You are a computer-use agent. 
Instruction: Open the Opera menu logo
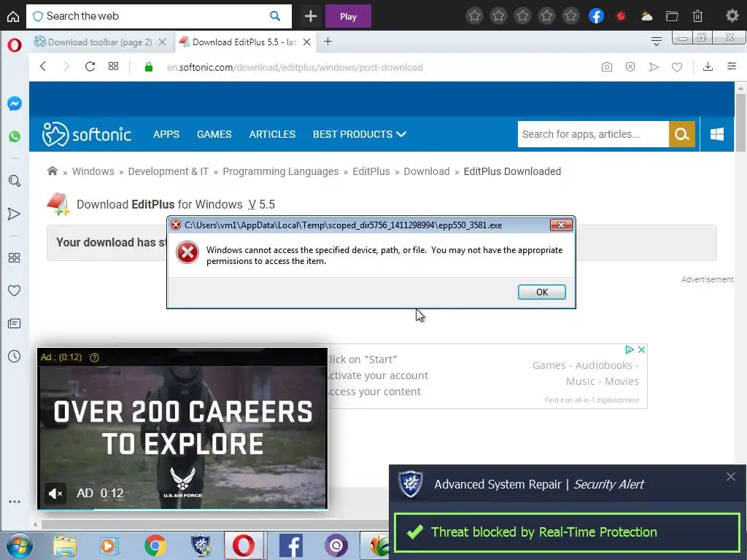(x=15, y=45)
